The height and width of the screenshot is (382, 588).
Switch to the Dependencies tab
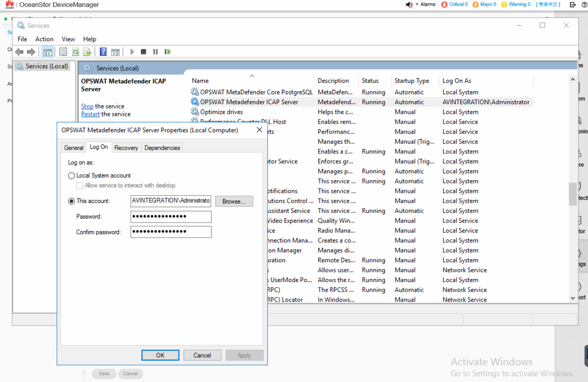pyautogui.click(x=162, y=148)
